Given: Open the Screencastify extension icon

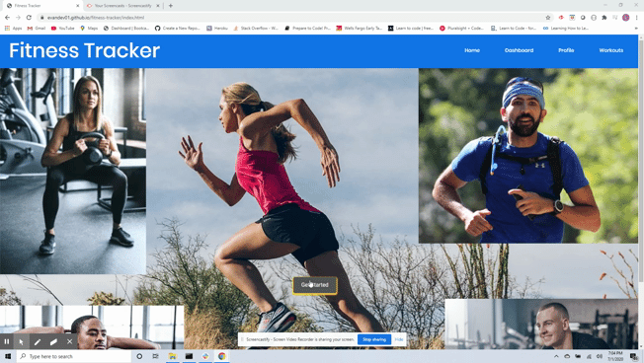Looking at the screenshot, I should 561,18.
